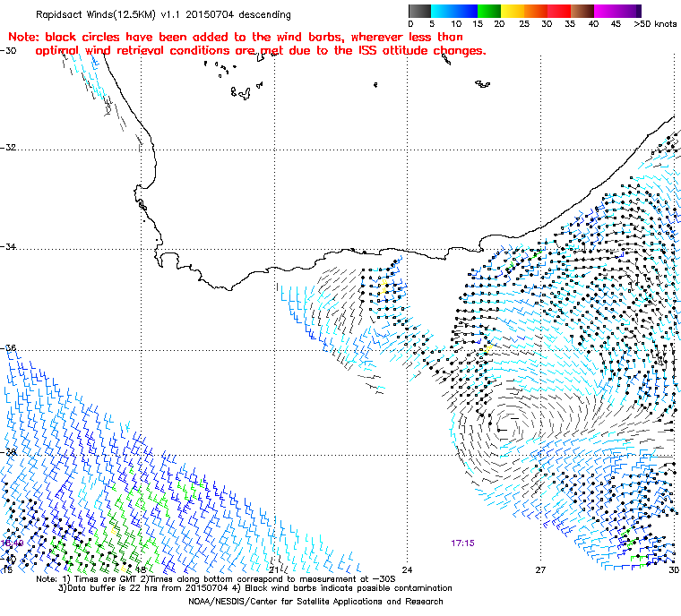Click the -38 latitude axis label
The width and height of the screenshot is (681, 616).
pyautogui.click(x=9, y=452)
